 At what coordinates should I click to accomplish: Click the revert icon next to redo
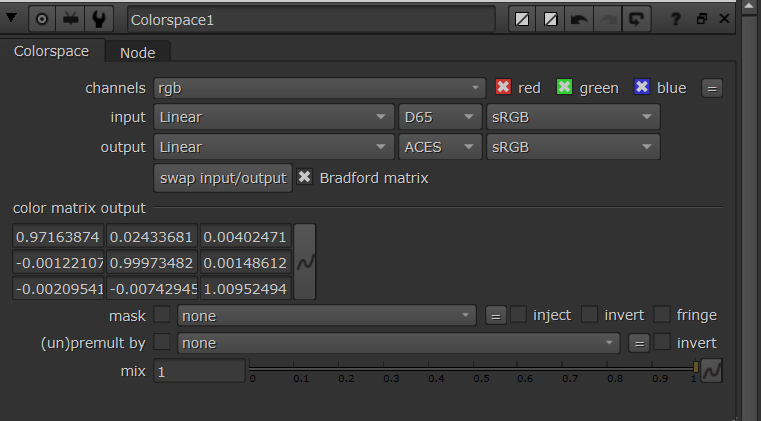tap(636, 19)
